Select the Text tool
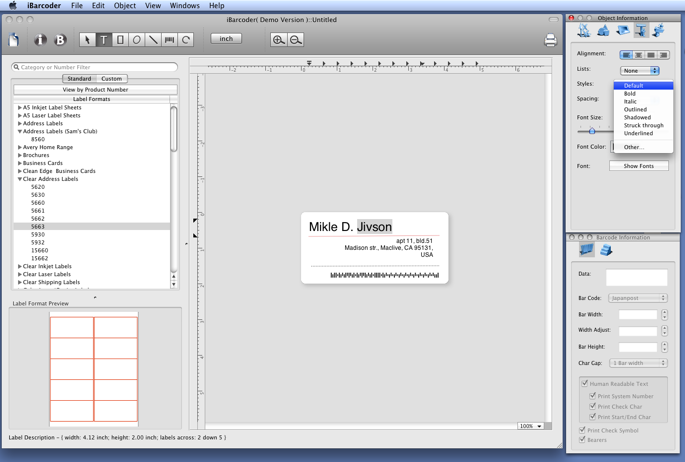This screenshot has width=685, height=462. 104,40
